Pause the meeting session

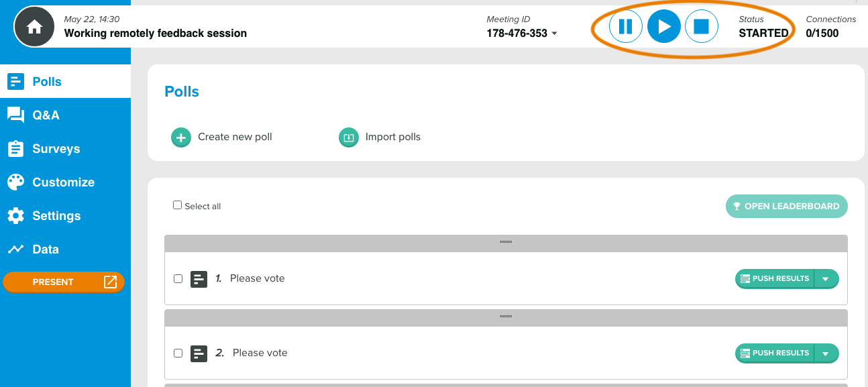click(625, 27)
